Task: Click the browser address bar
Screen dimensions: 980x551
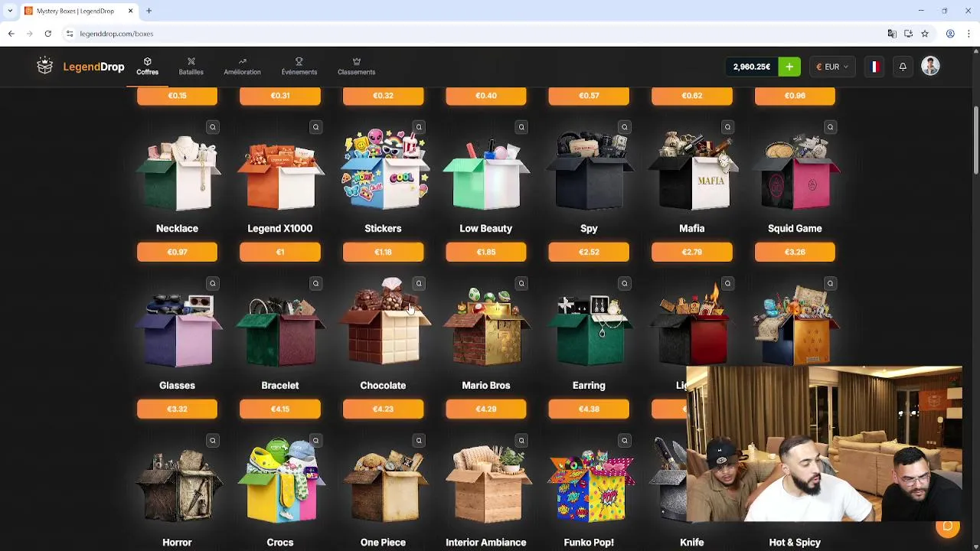Action: point(475,34)
